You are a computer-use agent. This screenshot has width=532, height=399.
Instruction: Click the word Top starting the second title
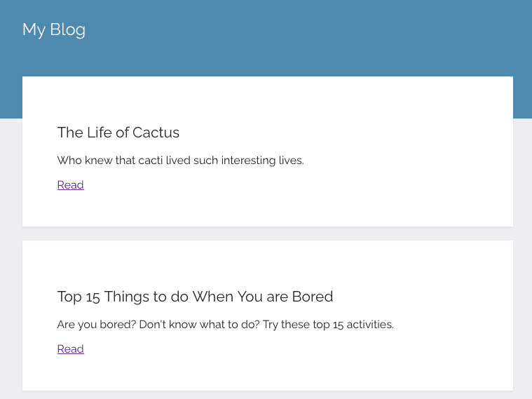[x=69, y=297]
